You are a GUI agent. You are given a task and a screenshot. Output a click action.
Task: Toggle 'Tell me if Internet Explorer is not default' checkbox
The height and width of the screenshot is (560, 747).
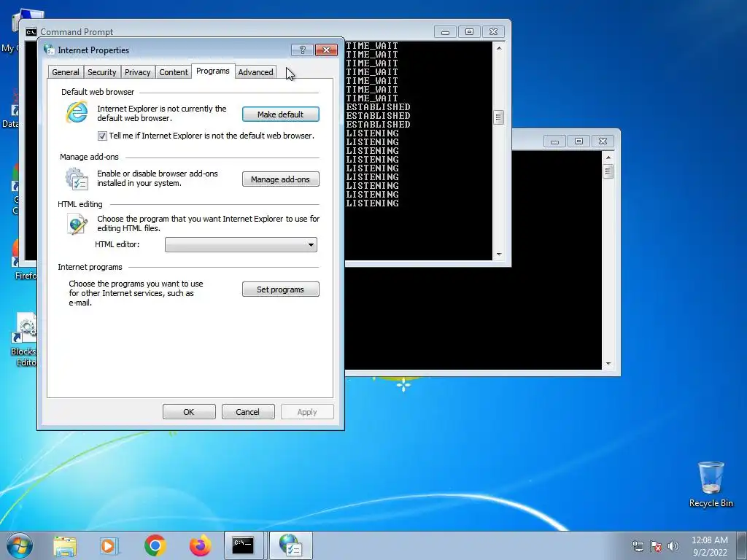tap(102, 136)
